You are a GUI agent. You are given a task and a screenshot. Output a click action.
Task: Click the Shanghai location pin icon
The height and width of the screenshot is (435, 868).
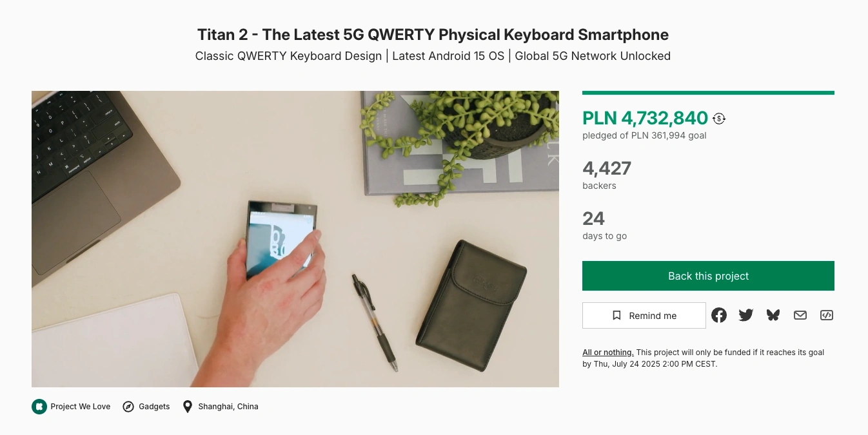(188, 407)
